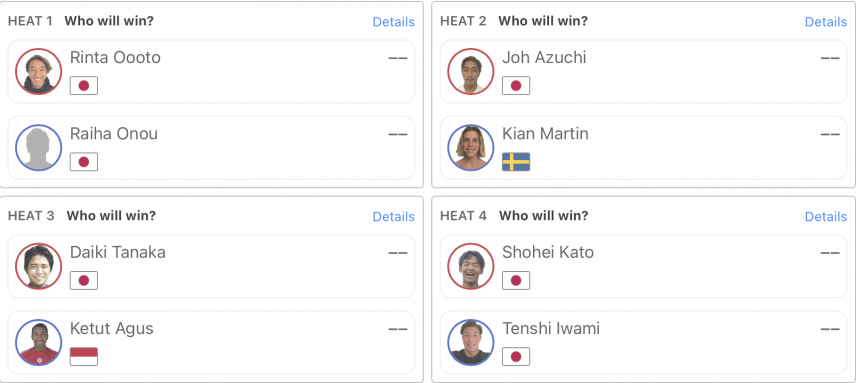Click the Sweden flag under Kian Martin
856x383 pixels.
pos(516,162)
